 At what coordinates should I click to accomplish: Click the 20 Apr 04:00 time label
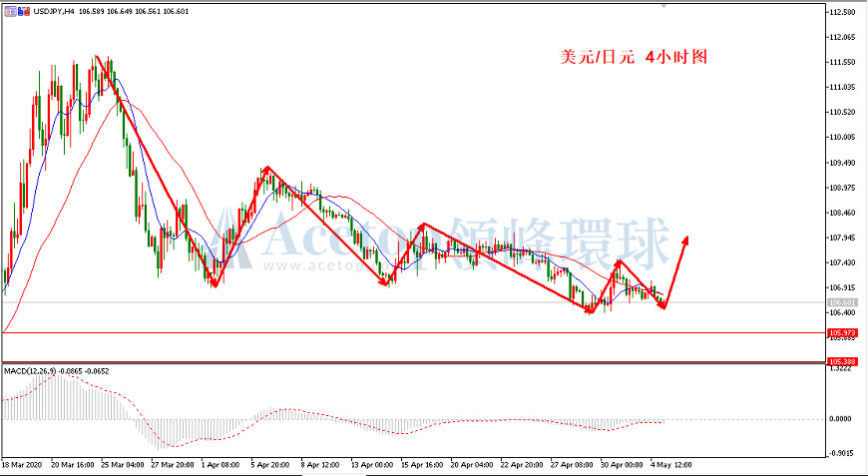(x=472, y=464)
